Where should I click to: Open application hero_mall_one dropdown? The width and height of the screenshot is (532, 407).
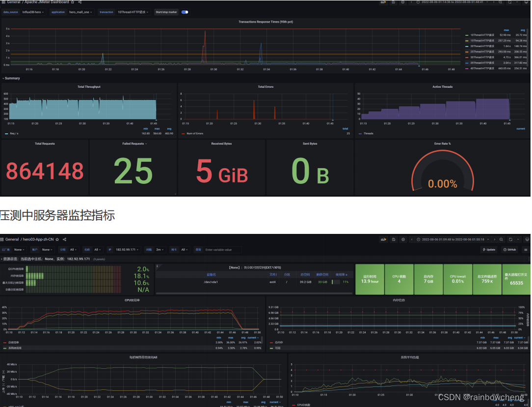pyautogui.click(x=81, y=12)
